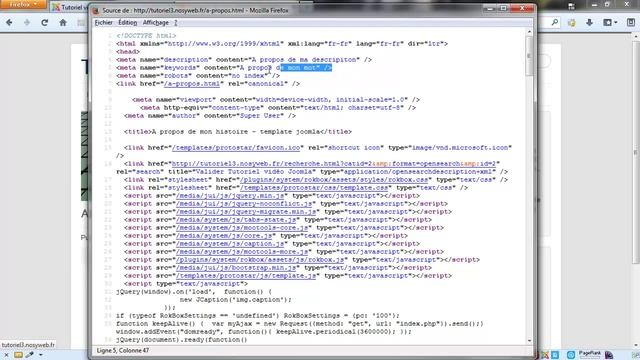Open the downloads arrow in browser toolbar
This screenshot has width=640, height=360.
(x=589, y=23)
